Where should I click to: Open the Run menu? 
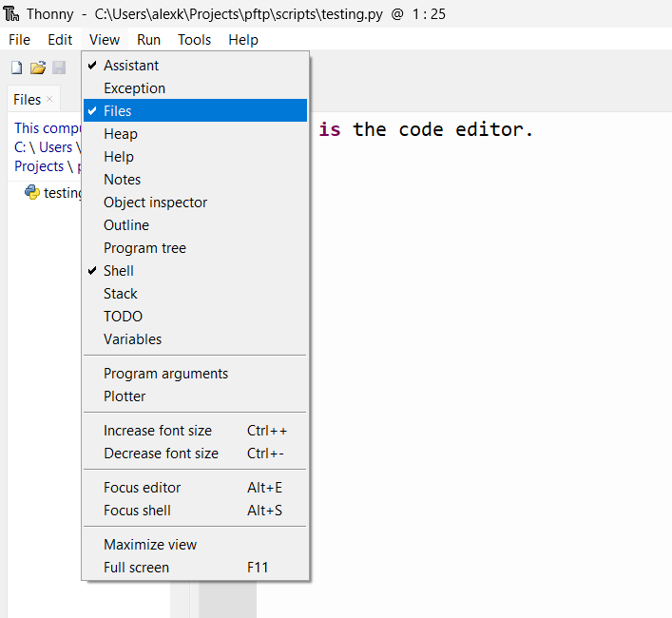click(148, 40)
